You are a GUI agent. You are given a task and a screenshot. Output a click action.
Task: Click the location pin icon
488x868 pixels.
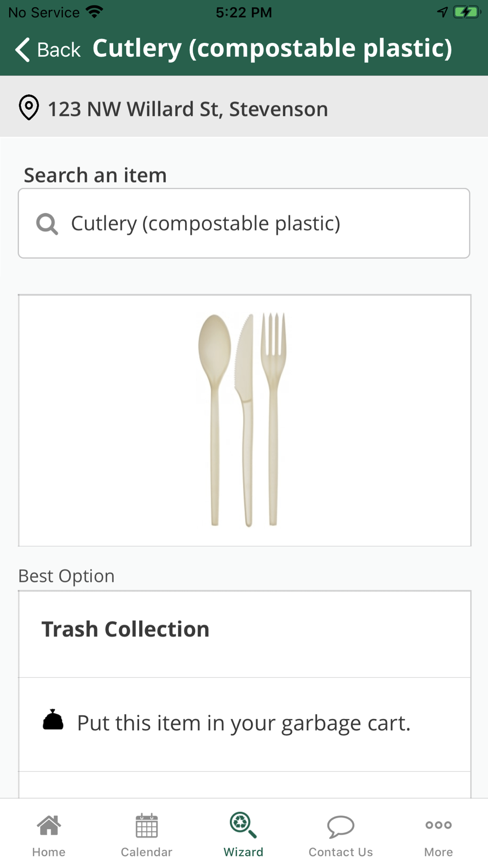pos(29,107)
